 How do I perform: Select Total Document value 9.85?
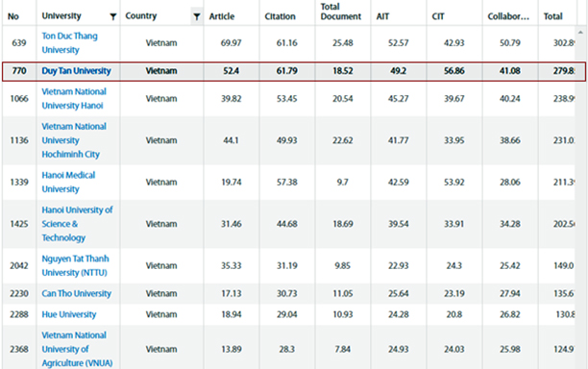click(342, 265)
